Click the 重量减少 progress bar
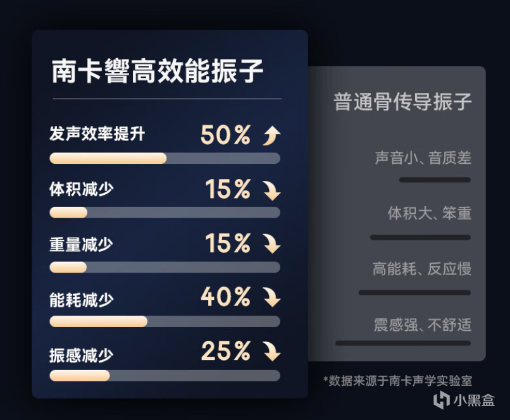Image resolution: width=510 pixels, height=420 pixels. point(165,267)
